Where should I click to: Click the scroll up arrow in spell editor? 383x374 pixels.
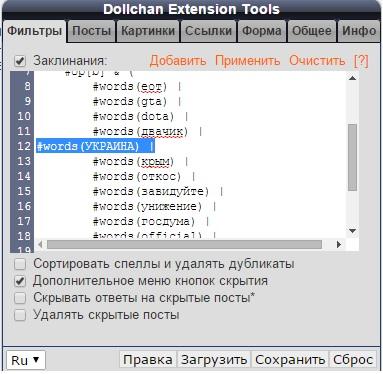pos(352,78)
